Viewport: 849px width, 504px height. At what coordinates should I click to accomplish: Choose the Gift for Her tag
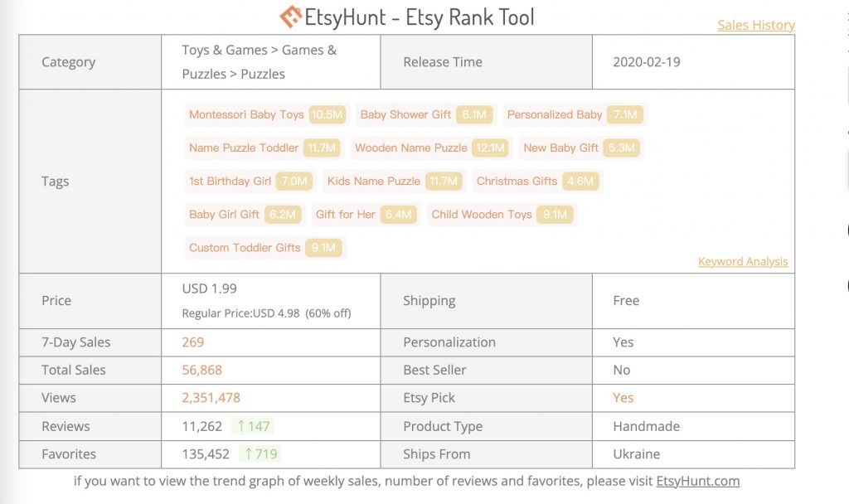345,214
